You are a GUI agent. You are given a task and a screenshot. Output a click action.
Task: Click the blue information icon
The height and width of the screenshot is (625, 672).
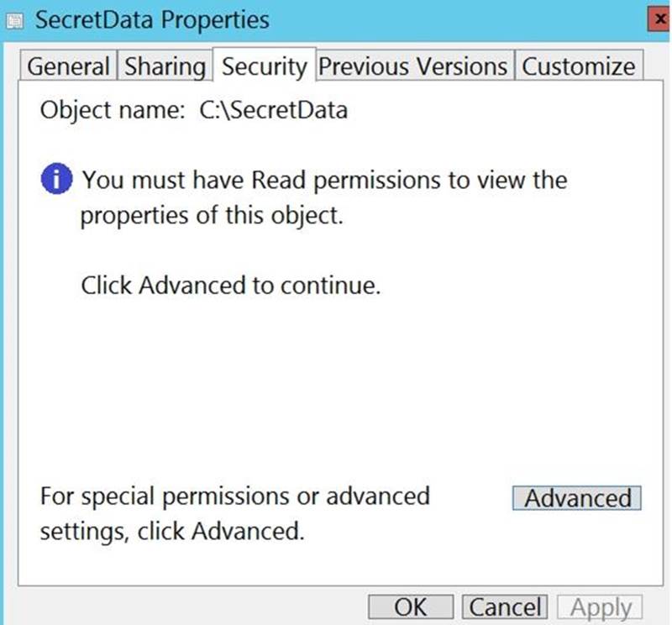click(x=56, y=180)
